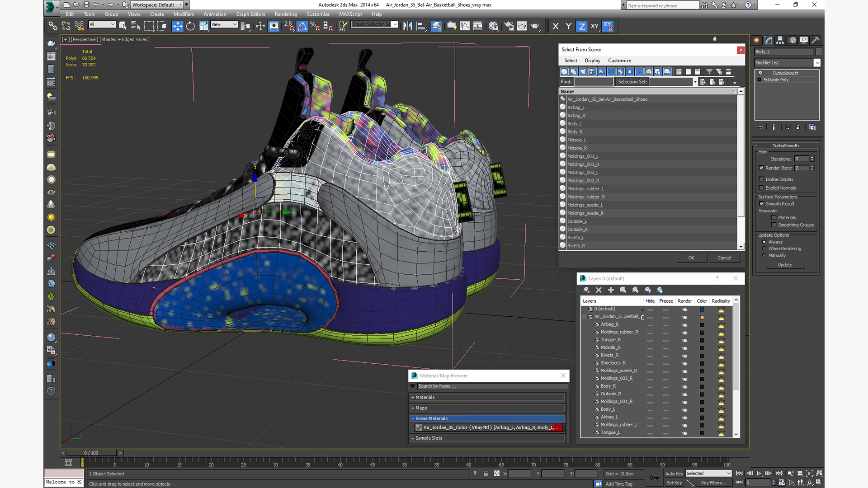Activate the Select and Move tool
Screen dimensions: 868x488
click(178, 26)
